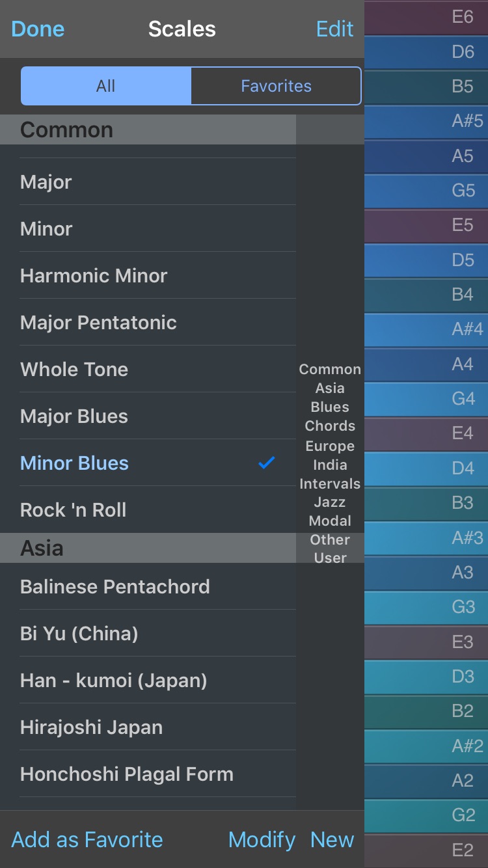This screenshot has height=868, width=488.
Task: Switch to the Favorites tab
Action: point(276,86)
